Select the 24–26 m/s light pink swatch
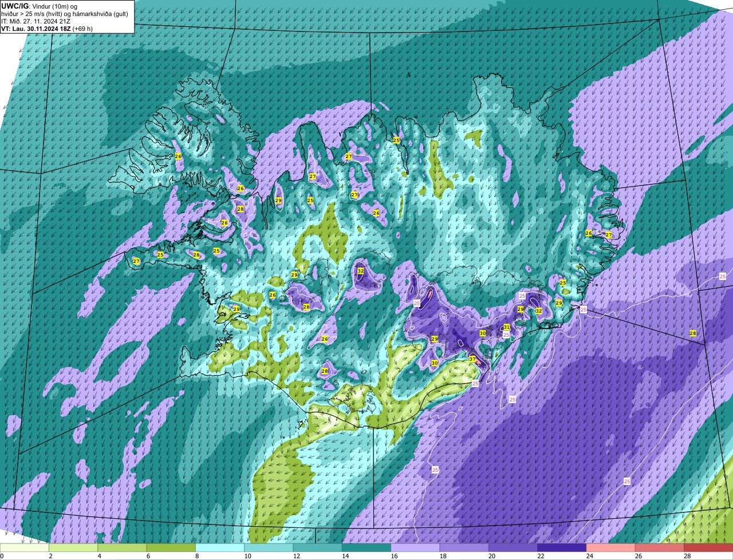The height and width of the screenshot is (560, 733). click(611, 547)
